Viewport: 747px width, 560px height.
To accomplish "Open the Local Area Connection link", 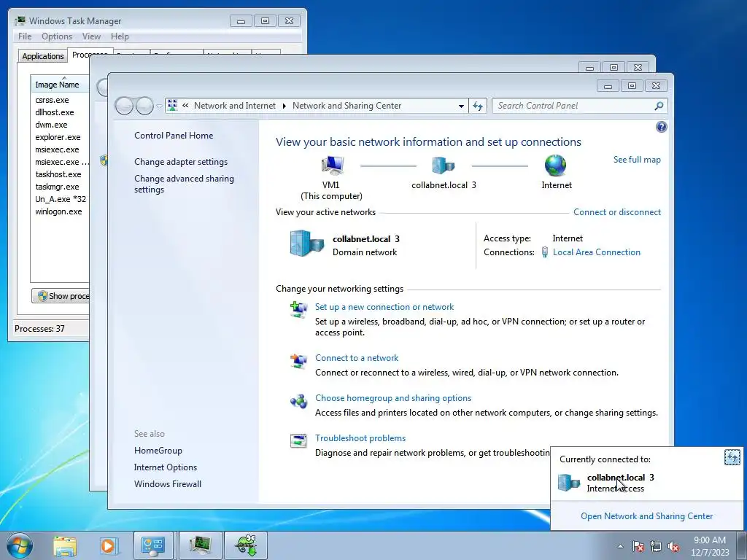I will (x=597, y=252).
